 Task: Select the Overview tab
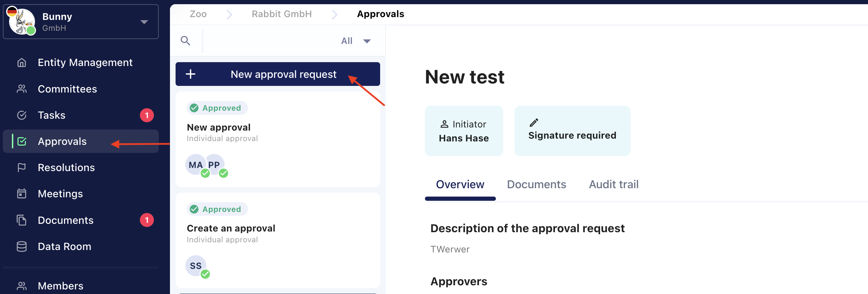(x=460, y=184)
